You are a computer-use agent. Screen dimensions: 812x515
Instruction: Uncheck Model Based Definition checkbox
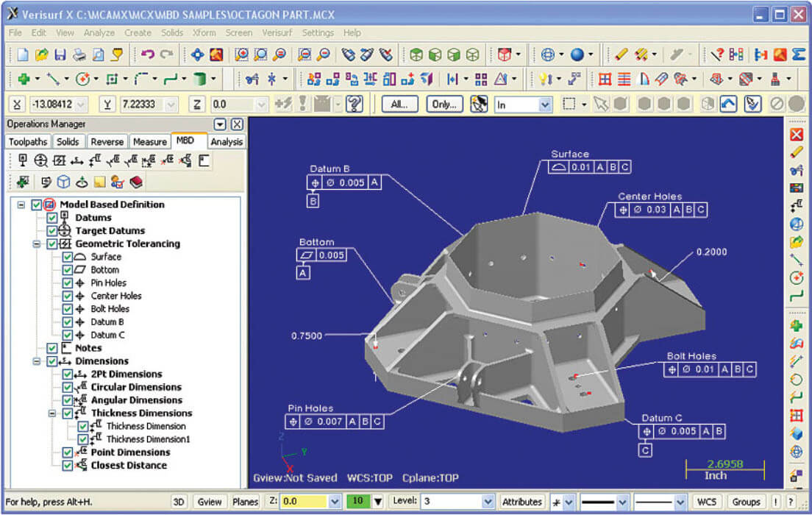click(36, 205)
